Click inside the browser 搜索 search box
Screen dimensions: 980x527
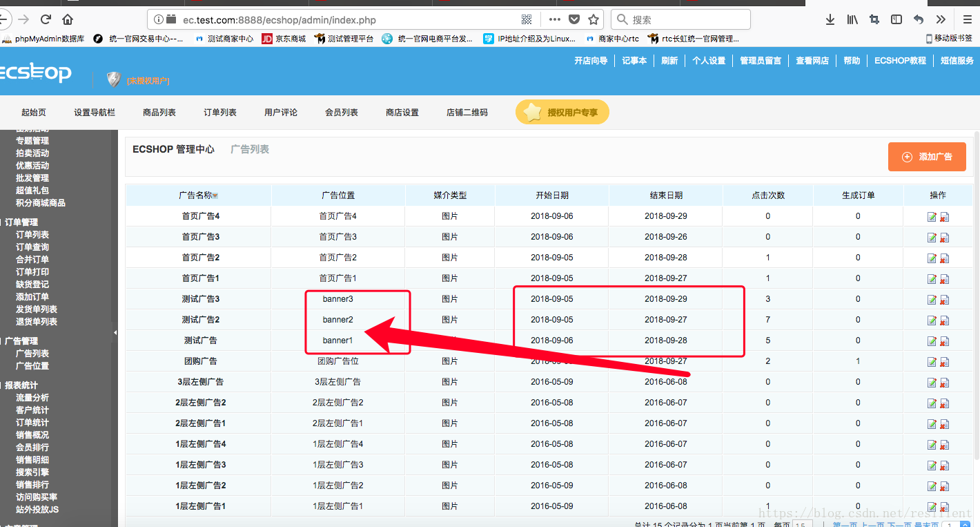(681, 19)
